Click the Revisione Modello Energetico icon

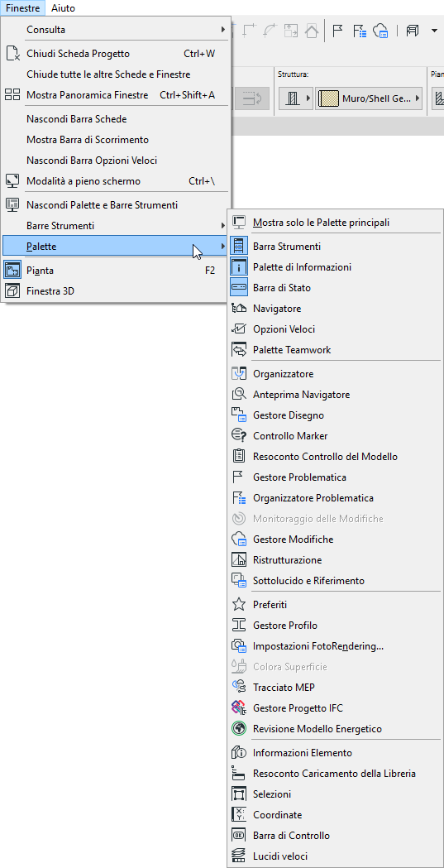point(238,728)
